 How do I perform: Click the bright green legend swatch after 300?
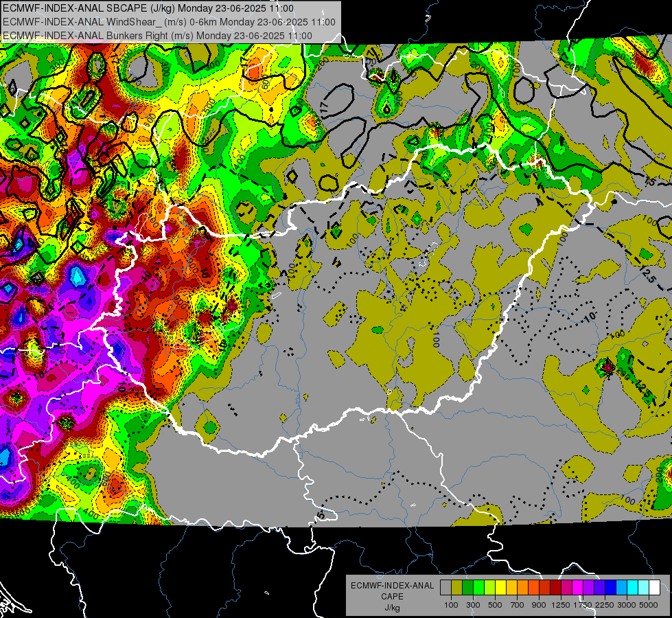(478, 587)
